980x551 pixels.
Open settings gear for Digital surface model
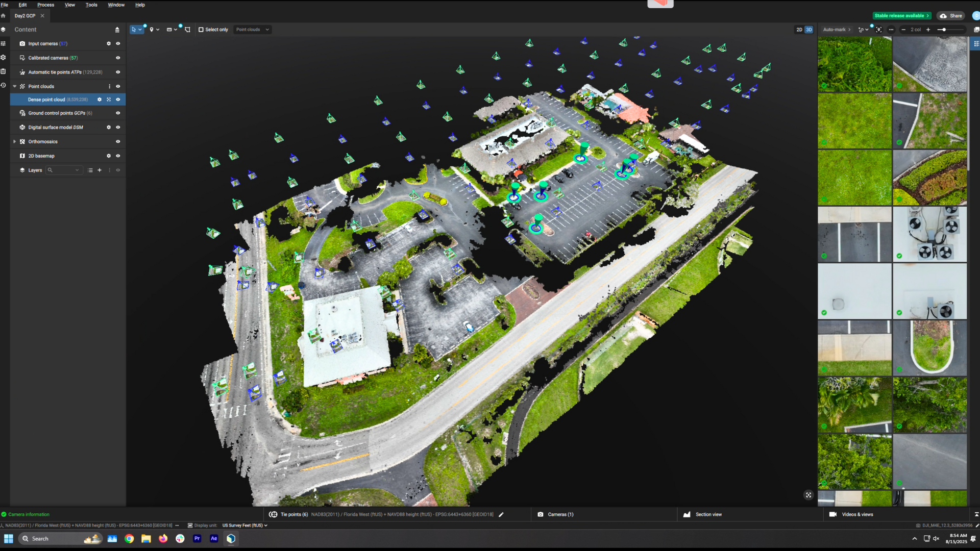[108, 128]
